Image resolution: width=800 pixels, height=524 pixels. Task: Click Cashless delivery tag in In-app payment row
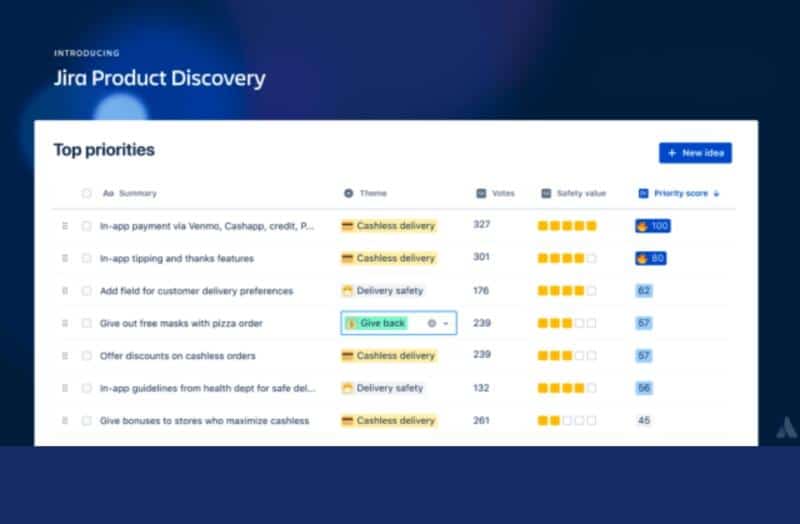coord(389,226)
